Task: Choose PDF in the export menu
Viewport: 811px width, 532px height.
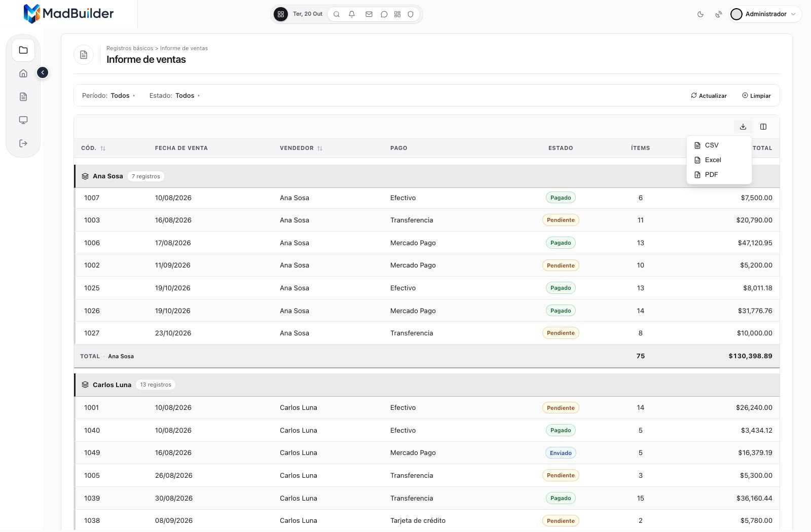Action: pos(719,174)
